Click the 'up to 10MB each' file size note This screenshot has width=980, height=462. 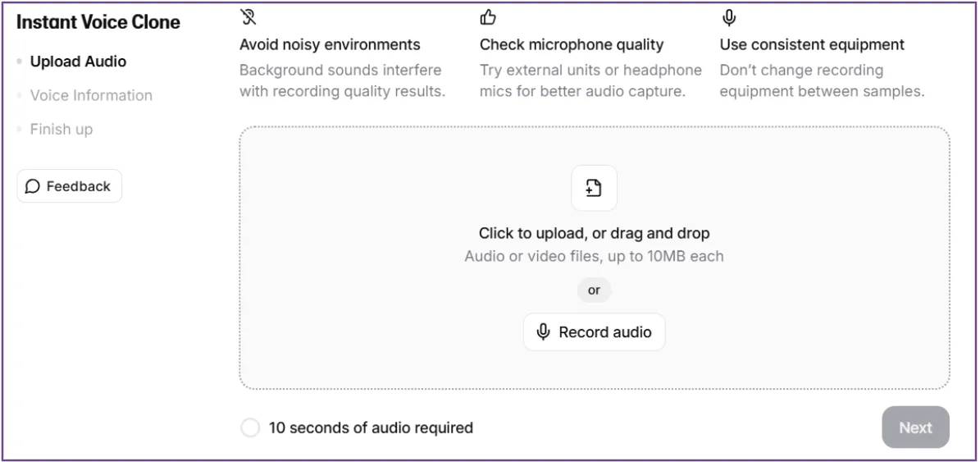(x=665, y=256)
